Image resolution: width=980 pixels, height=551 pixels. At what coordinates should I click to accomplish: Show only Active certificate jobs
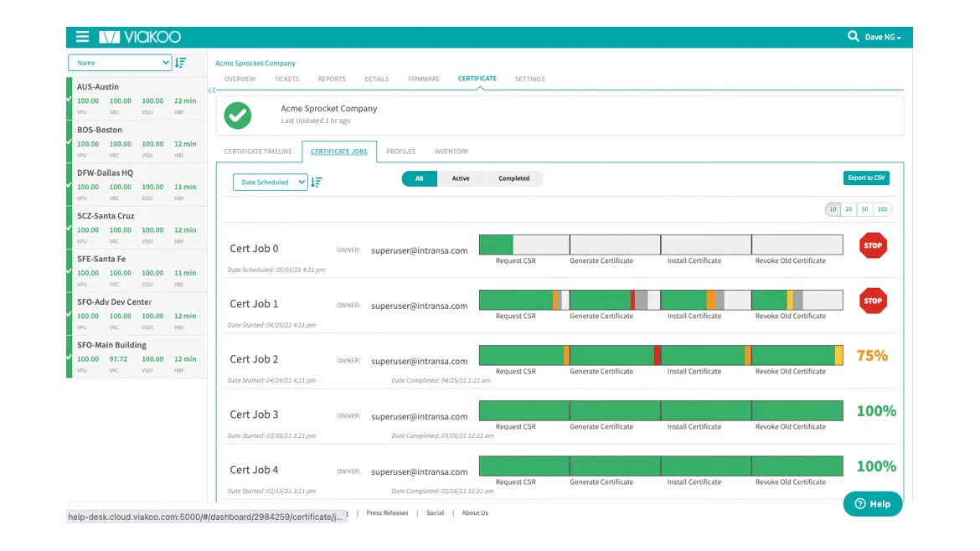click(461, 178)
